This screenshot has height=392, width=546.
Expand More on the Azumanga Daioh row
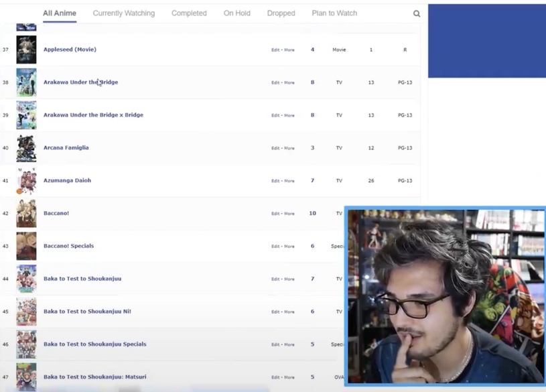[289, 181]
